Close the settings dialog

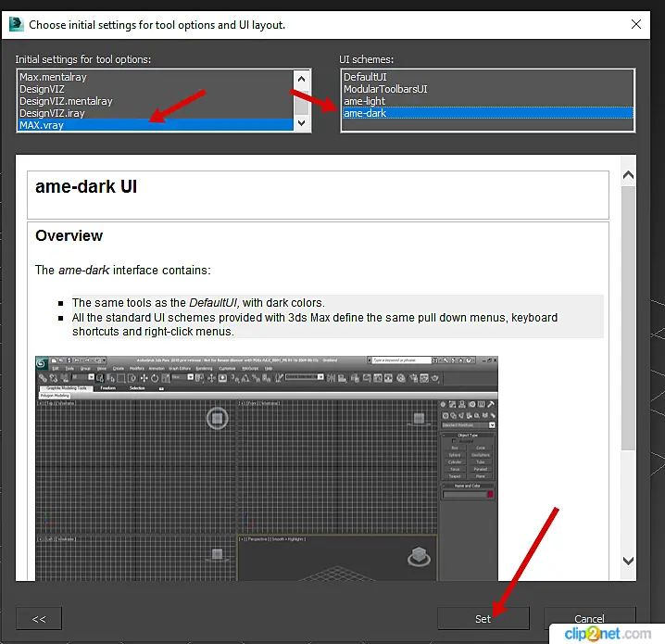click(x=635, y=25)
